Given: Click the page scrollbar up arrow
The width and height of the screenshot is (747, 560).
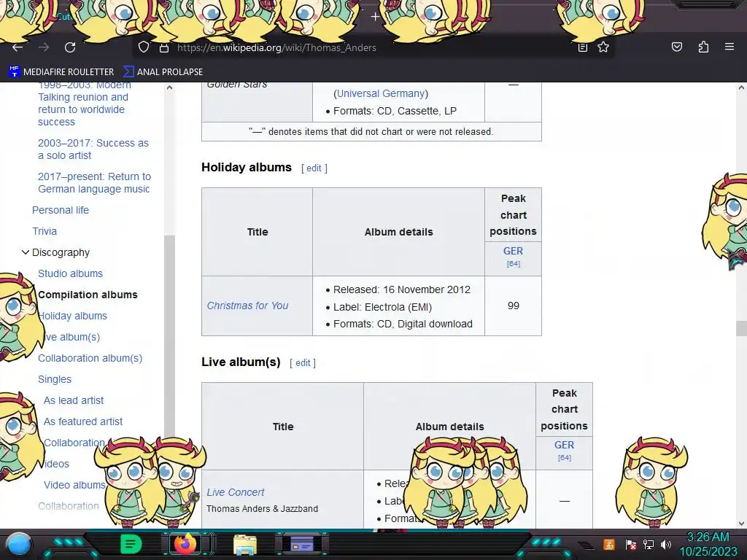Looking at the screenshot, I should pos(741,87).
